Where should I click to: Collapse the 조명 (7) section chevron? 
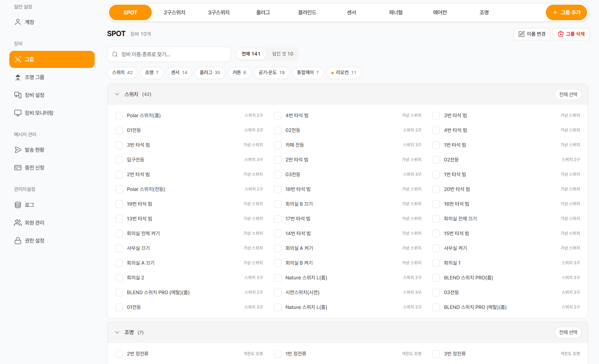coord(117,333)
